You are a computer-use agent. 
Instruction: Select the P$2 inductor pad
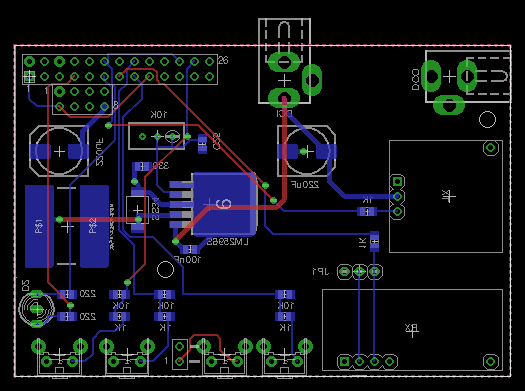coord(94,226)
